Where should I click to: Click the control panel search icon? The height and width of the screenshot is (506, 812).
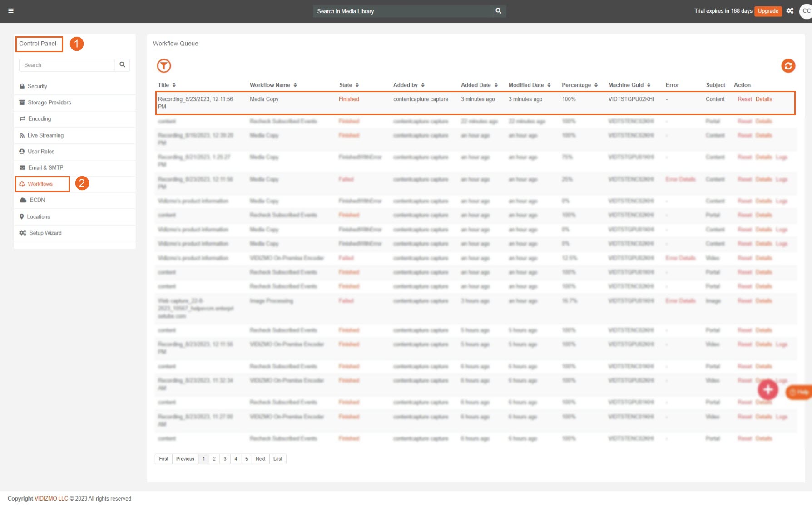click(122, 65)
